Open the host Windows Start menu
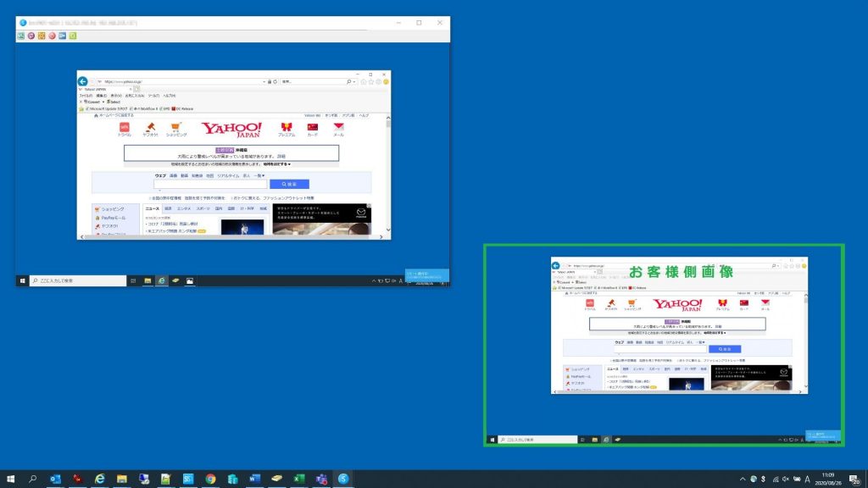The height and width of the screenshot is (488, 868). [10, 479]
